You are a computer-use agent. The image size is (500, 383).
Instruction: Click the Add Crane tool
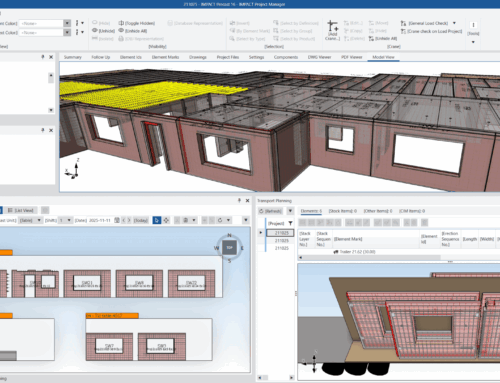coord(332,30)
